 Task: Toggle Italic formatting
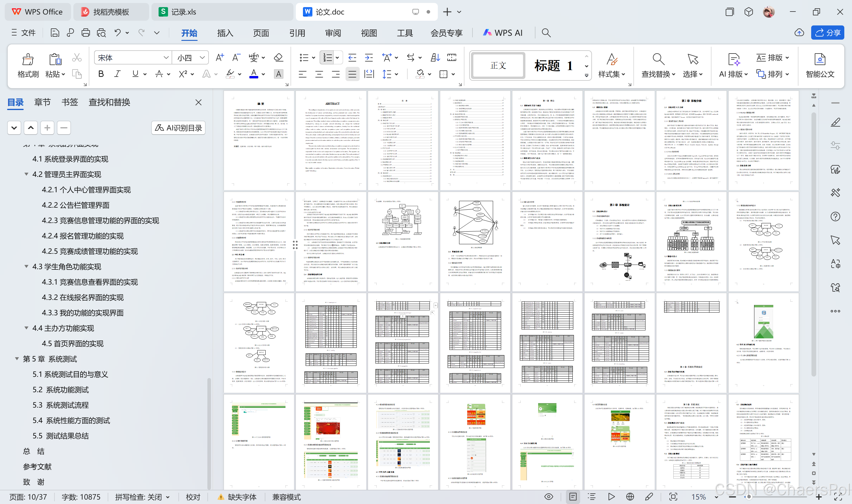pos(117,74)
